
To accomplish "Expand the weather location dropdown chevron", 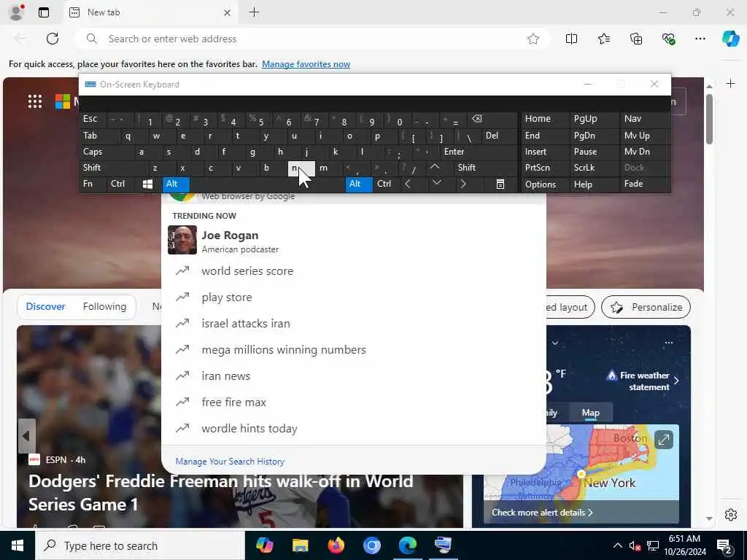I will [x=555, y=343].
